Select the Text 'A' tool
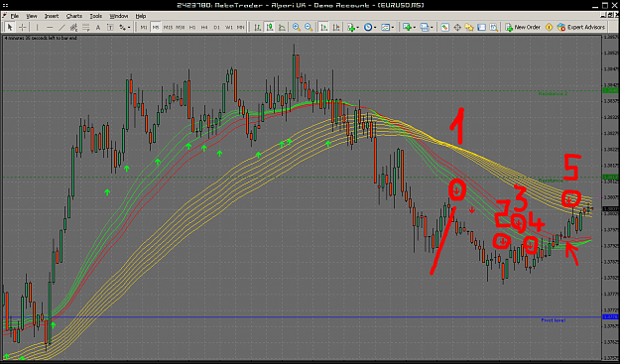620x364 pixels. (98, 27)
